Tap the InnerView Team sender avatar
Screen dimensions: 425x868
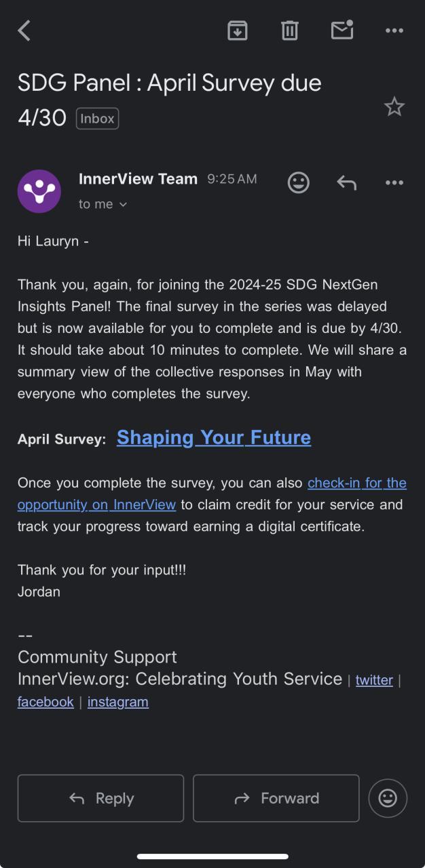(x=39, y=191)
